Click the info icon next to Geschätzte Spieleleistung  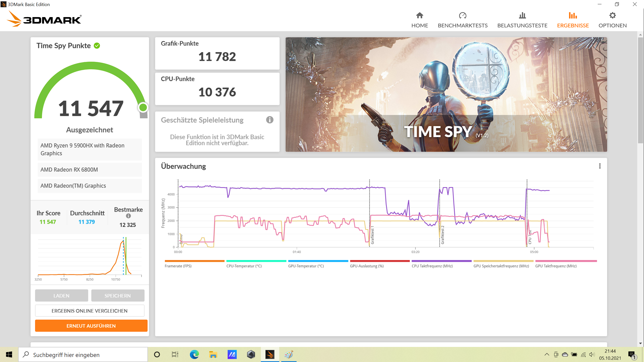269,120
